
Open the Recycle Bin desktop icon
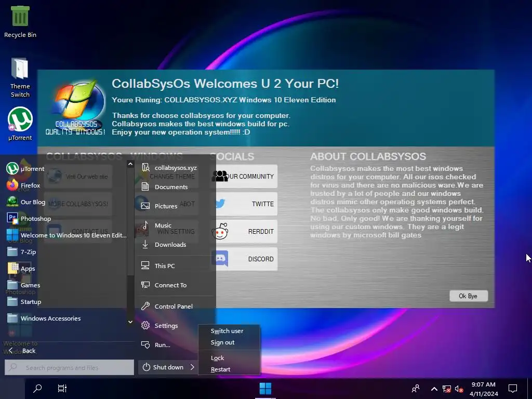[x=20, y=22]
